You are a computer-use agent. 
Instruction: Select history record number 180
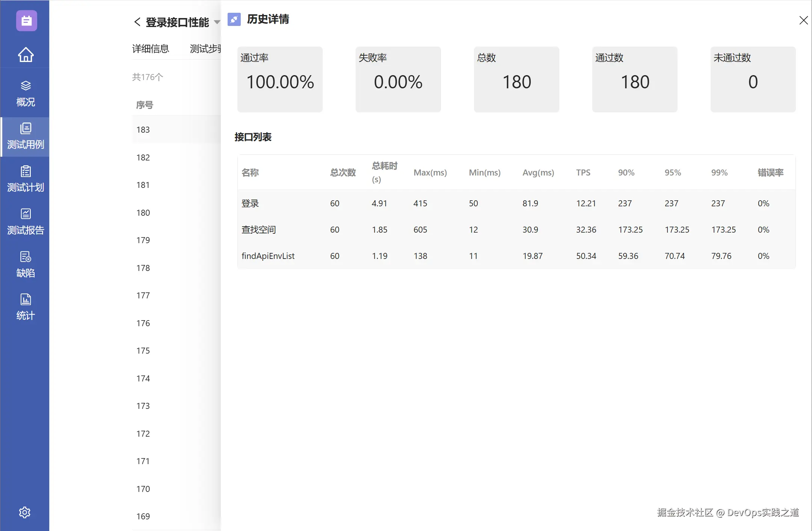143,213
